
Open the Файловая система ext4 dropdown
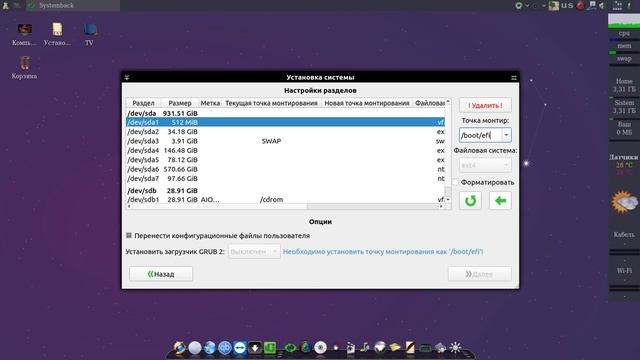tap(485, 165)
